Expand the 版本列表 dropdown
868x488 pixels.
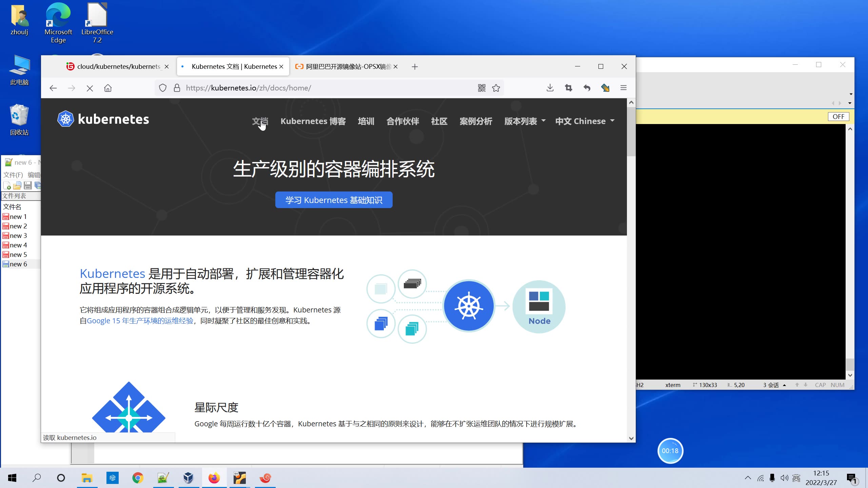[525, 121]
